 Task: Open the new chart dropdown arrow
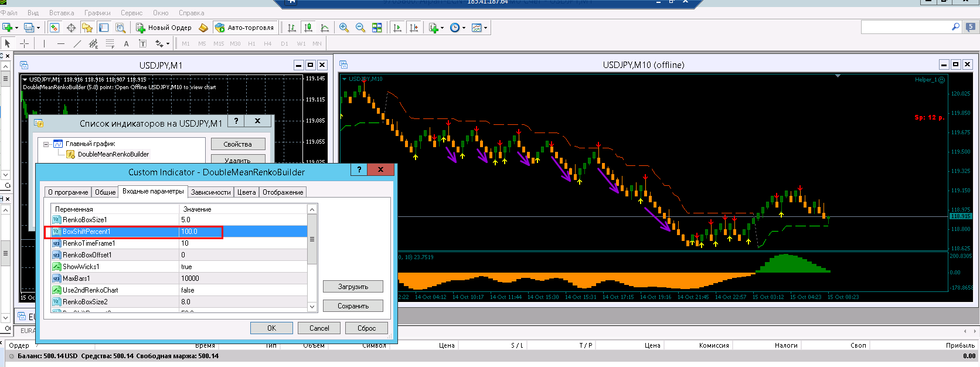[16, 28]
